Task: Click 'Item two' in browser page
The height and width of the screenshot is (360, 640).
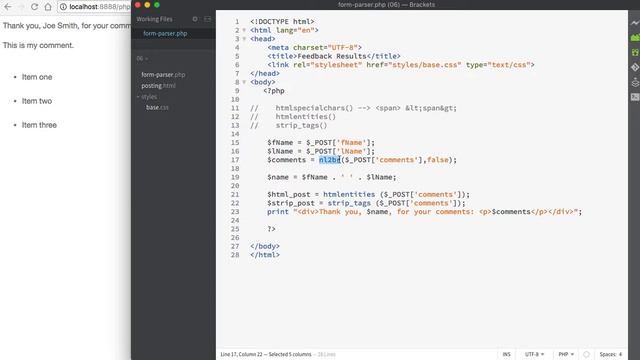Action: point(37,101)
